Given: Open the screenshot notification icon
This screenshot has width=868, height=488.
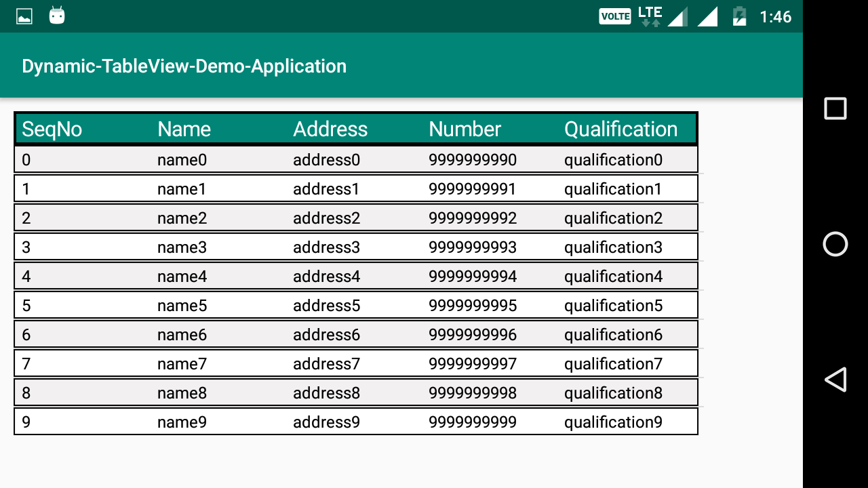Looking at the screenshot, I should (24, 15).
